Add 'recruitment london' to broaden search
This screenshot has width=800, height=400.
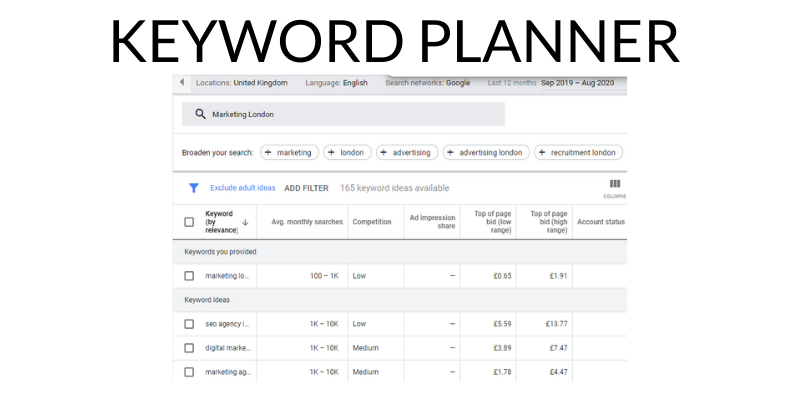pos(579,153)
